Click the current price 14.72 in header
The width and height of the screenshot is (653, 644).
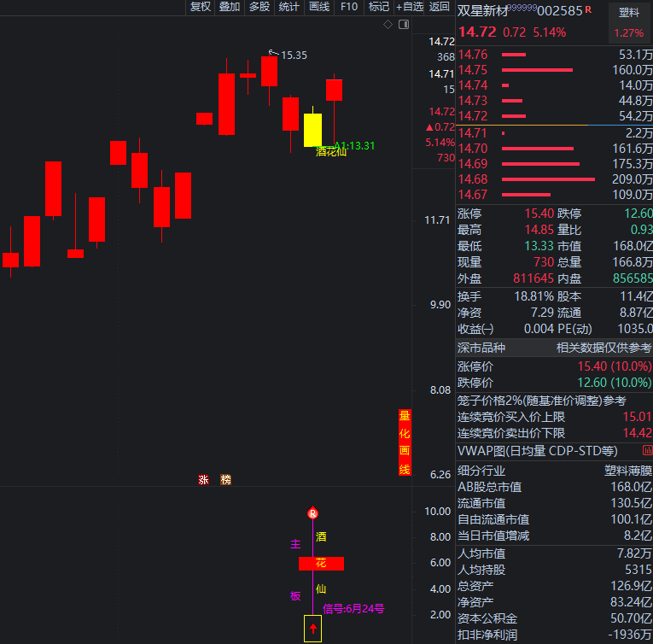tap(477, 32)
